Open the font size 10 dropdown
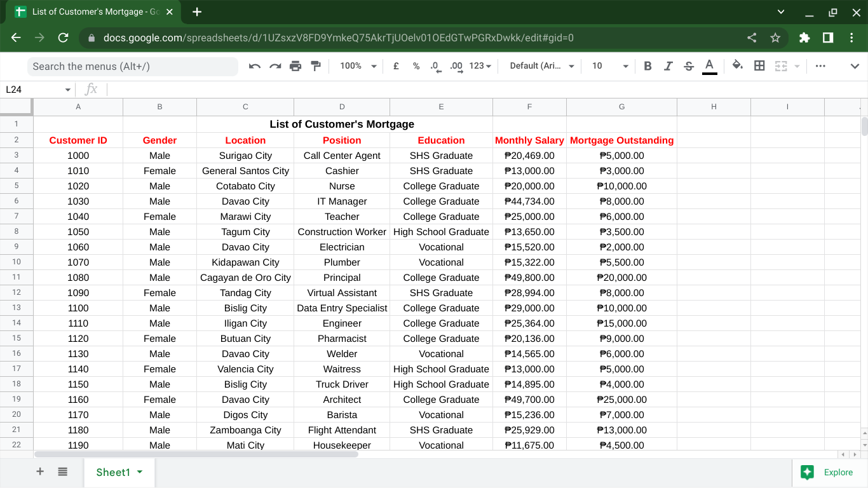Image resolution: width=868 pixels, height=488 pixels. pos(610,66)
